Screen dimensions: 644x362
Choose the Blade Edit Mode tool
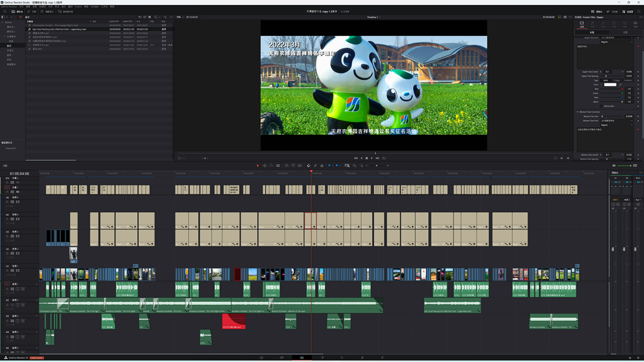click(278, 166)
